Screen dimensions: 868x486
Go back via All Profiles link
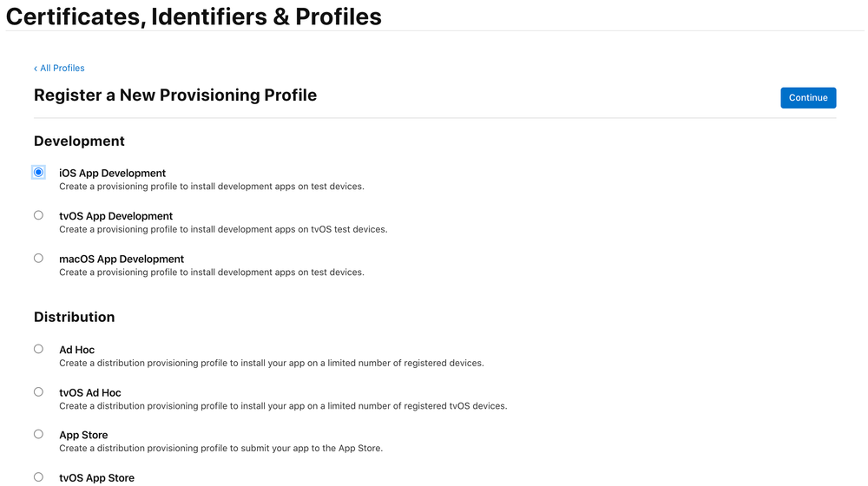coord(59,68)
